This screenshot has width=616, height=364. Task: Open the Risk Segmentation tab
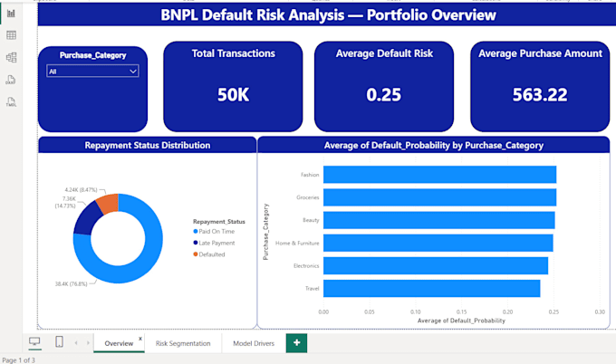click(183, 343)
